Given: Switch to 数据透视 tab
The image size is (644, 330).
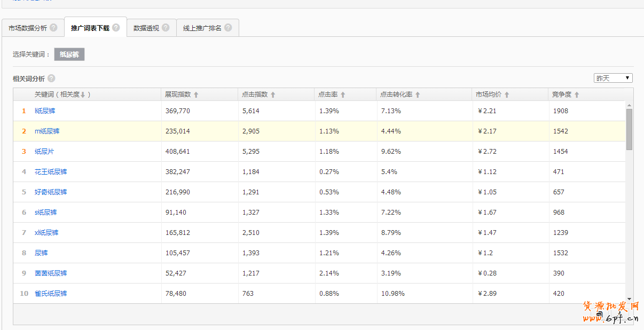Looking at the screenshot, I should (146, 28).
